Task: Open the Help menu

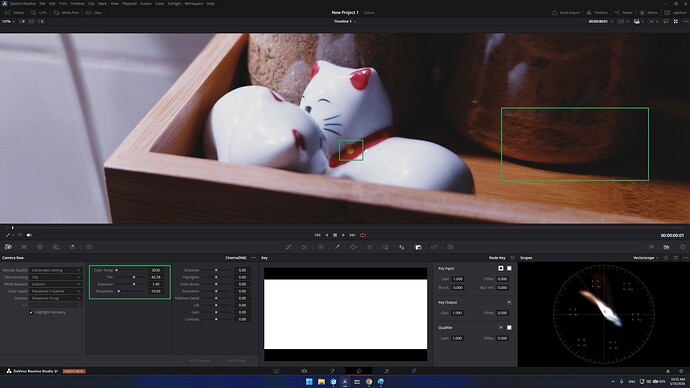Action: tap(210, 4)
